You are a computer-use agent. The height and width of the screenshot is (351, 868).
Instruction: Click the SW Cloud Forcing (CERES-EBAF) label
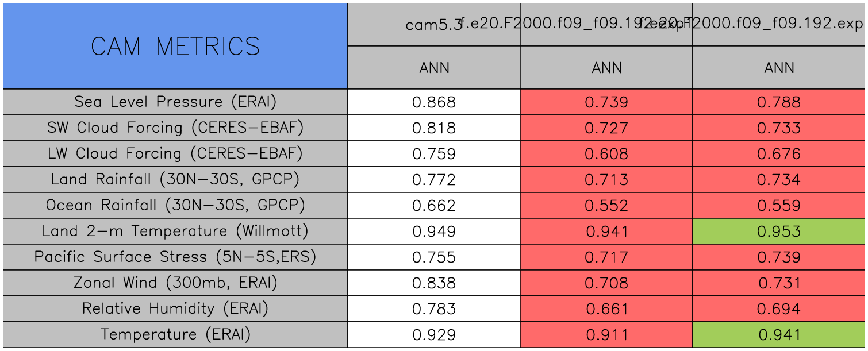pos(175,128)
